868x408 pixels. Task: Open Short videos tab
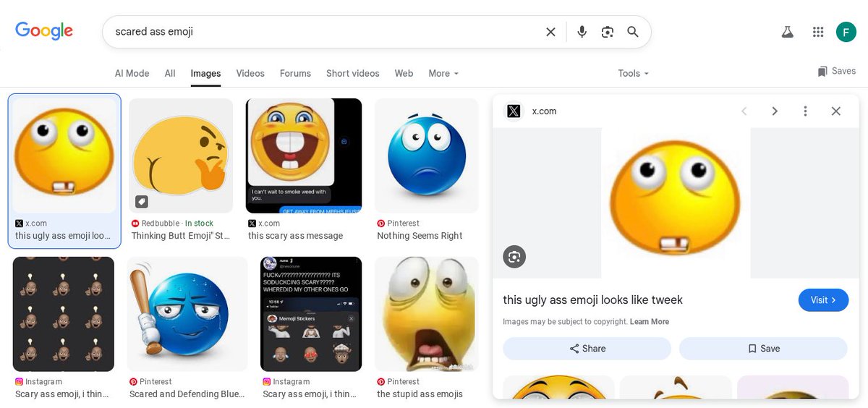point(352,73)
